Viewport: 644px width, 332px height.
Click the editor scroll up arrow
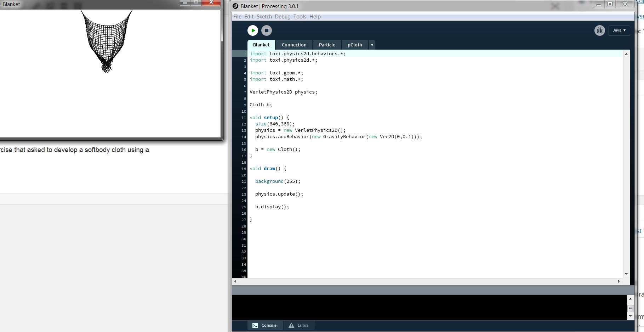[626, 54]
